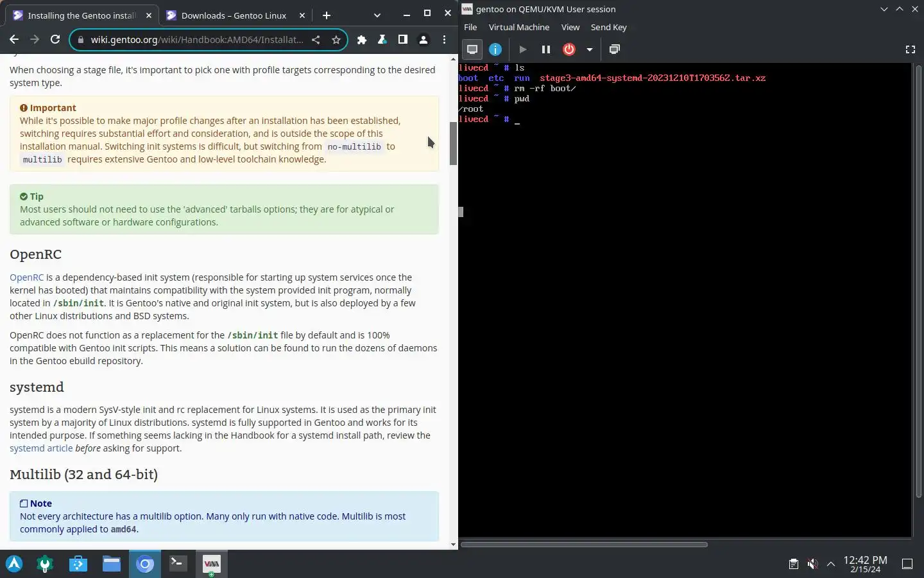Viewport: 924px width, 578px height.
Task: Click the VM console horizontal scrollbar
Action: tap(584, 545)
